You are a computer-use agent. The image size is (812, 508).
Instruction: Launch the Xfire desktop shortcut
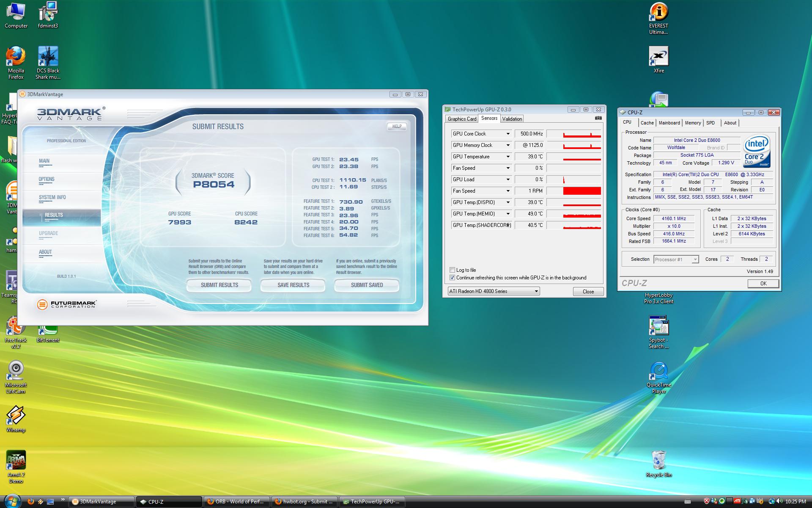tap(658, 60)
